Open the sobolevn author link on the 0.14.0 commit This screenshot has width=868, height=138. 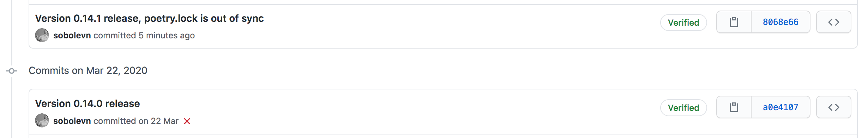pos(72,121)
